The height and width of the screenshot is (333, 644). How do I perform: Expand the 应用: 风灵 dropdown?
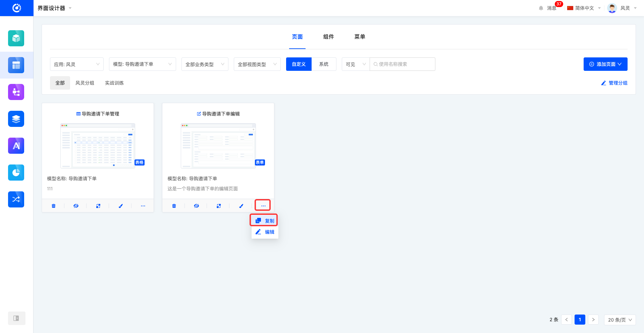(x=76, y=64)
